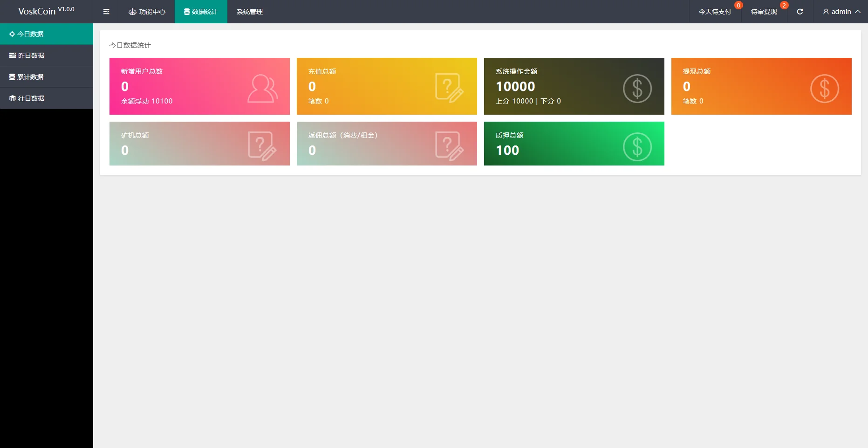Viewport: 868px width, 448px height.
Task: Click dollar icon on withdrawal total card
Action: pyautogui.click(x=824, y=89)
